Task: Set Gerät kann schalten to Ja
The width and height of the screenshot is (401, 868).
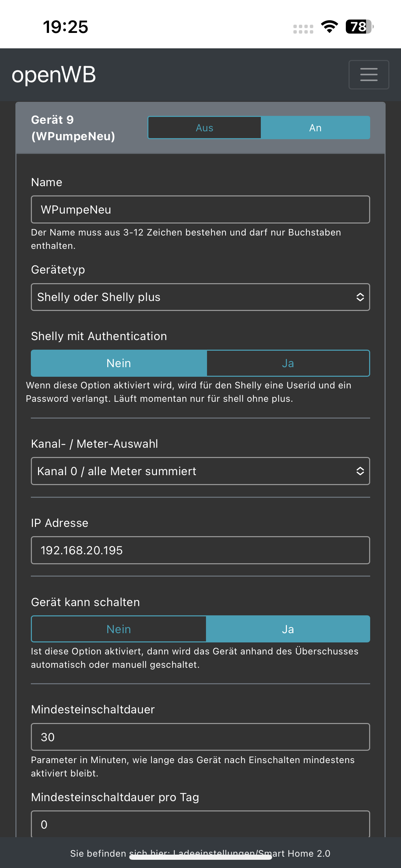Action: [x=288, y=629]
